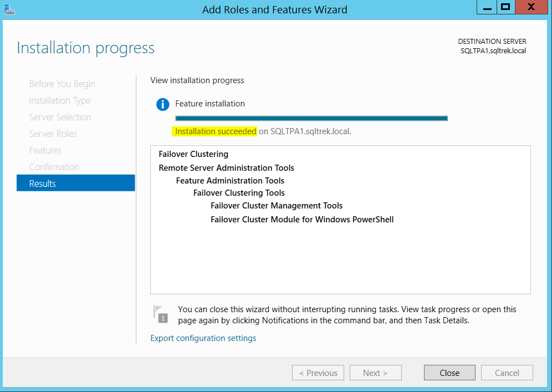
Task: Click Feature Administration Tools entry
Action: tap(230, 181)
